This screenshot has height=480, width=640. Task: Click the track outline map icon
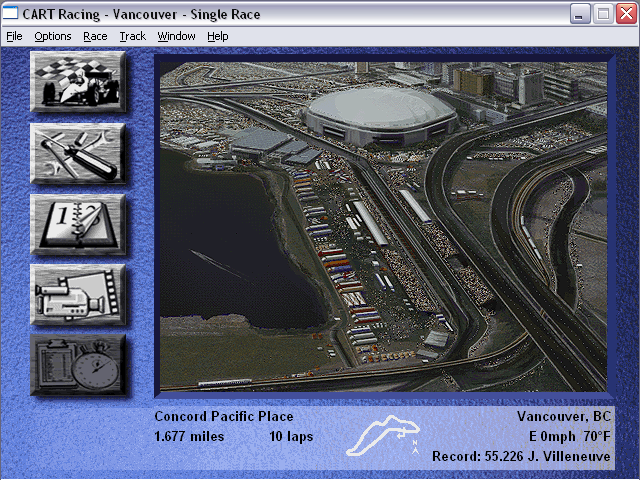point(383,435)
